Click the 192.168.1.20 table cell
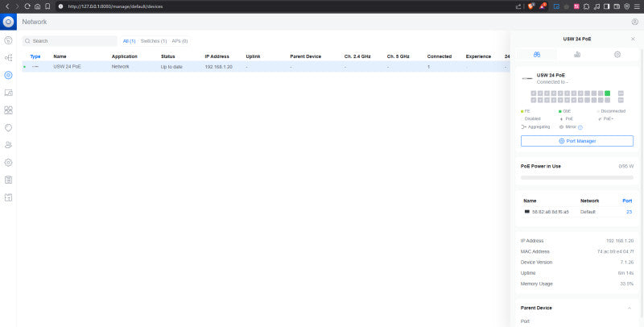644x327 pixels. coord(218,67)
